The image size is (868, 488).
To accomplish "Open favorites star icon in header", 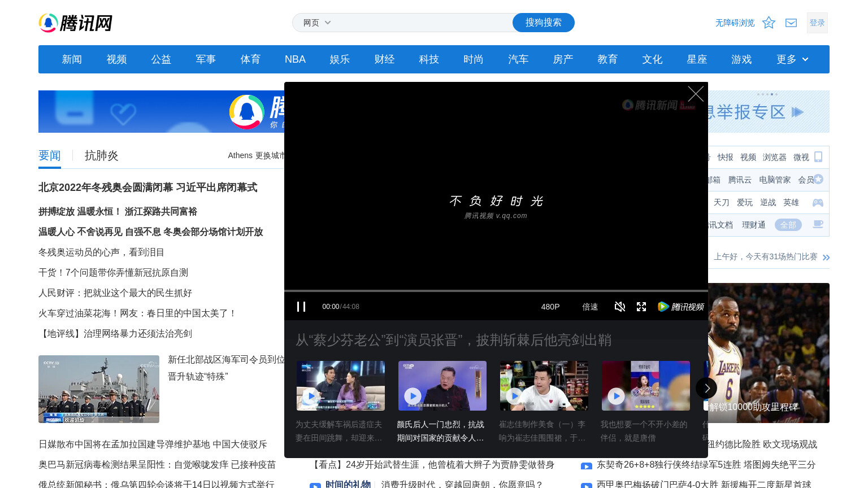I will pos(769,23).
